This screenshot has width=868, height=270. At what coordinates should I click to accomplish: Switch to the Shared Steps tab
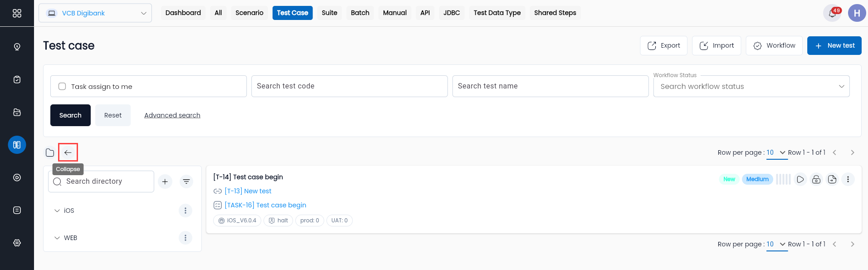(x=555, y=13)
